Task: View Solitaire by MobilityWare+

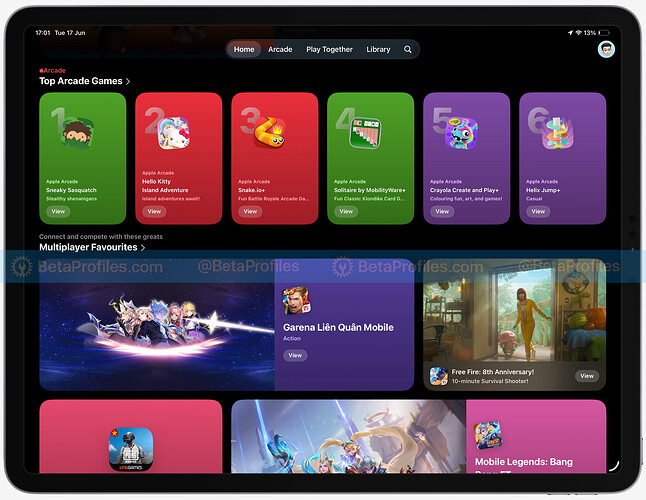Action: [x=346, y=211]
